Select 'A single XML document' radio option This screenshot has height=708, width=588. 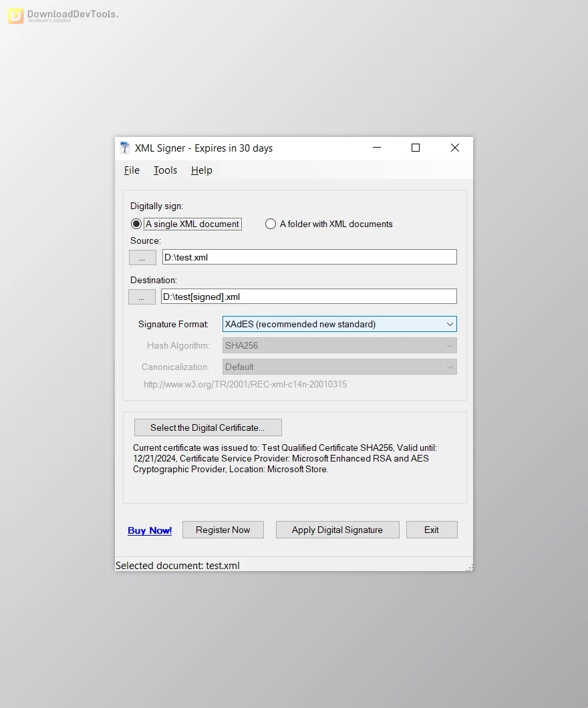[x=186, y=224]
